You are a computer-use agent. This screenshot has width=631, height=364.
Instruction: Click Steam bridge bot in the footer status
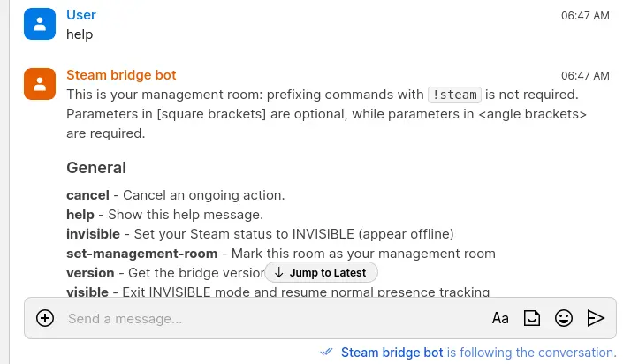pos(392,353)
